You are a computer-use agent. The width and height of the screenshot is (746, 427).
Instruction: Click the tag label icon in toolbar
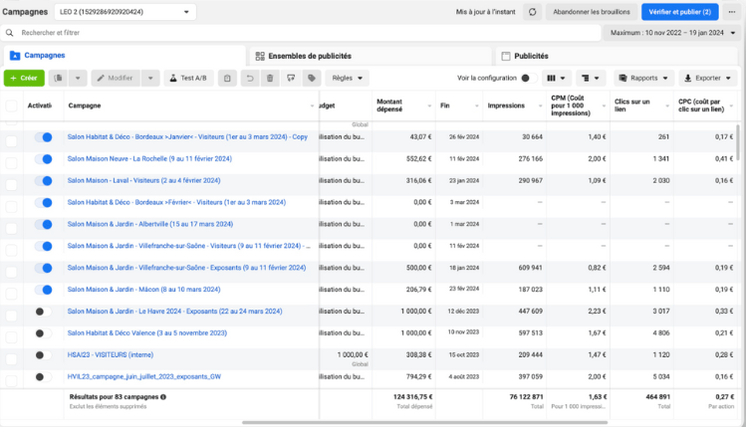312,78
